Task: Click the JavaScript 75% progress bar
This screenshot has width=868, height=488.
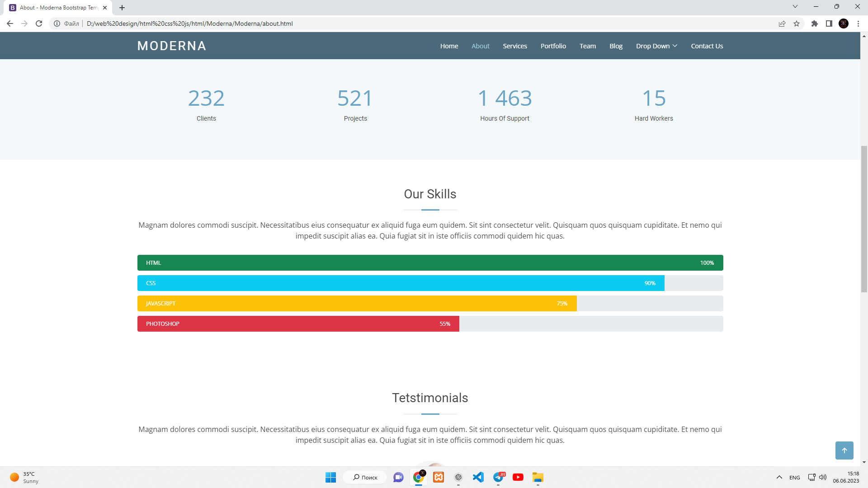Action: 357,303
